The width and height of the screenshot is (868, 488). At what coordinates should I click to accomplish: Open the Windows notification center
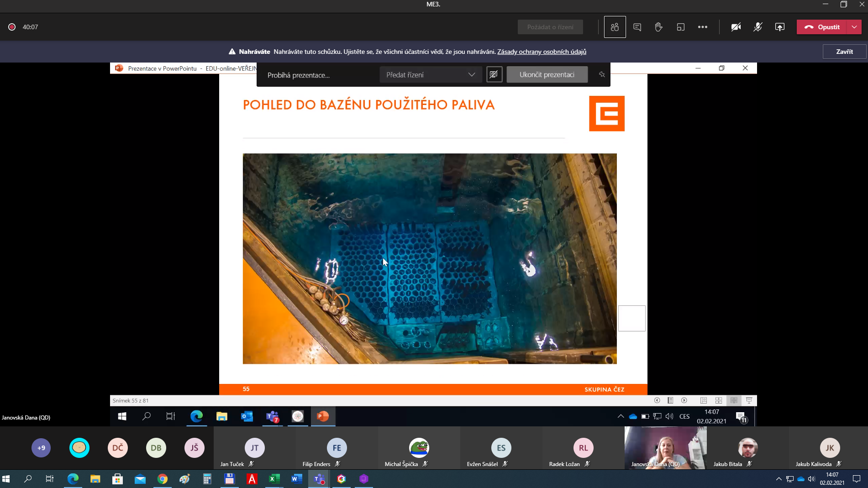pos(856,479)
